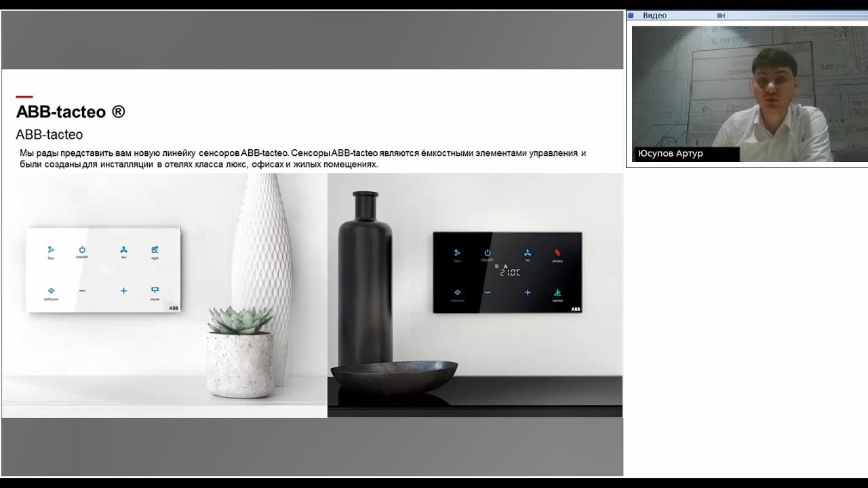Image resolution: width=868 pixels, height=488 pixels.
Task: Tap the green service icon on black panel
Action: 557,293
